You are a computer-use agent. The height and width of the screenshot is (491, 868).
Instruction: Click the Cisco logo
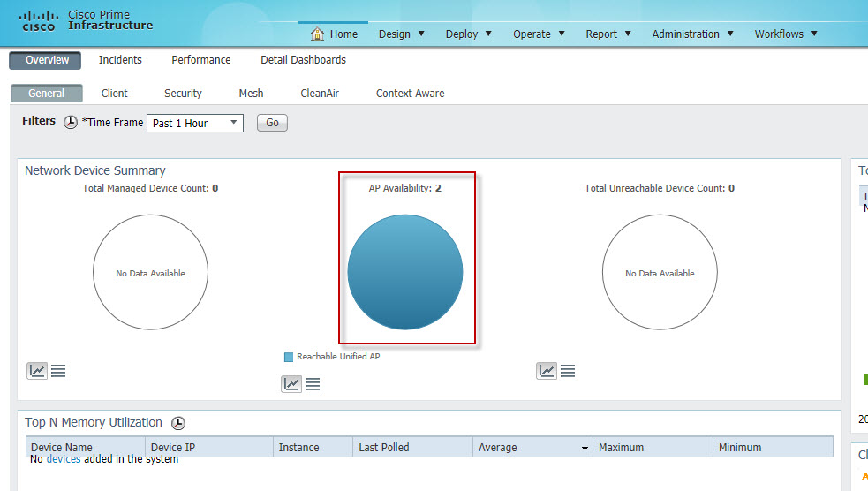(x=38, y=21)
